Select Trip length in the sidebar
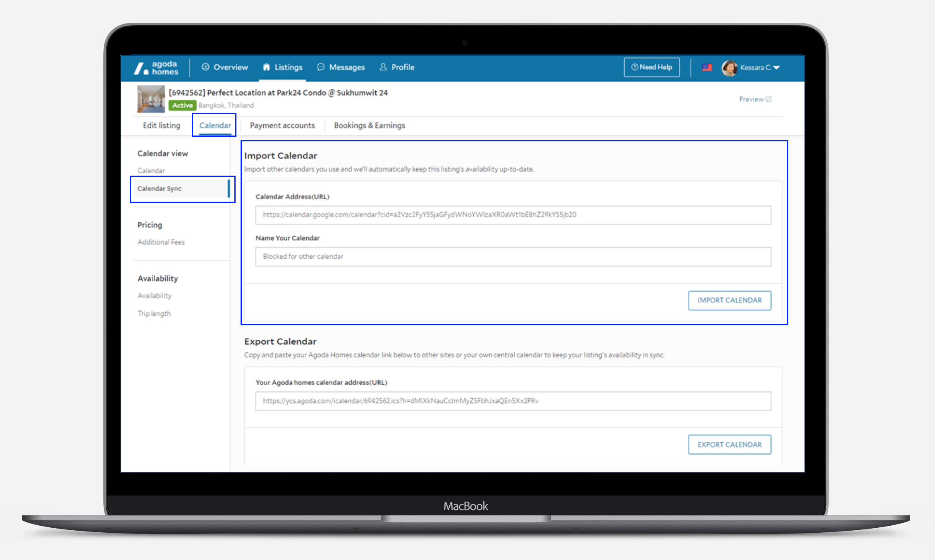Viewport: 935px width, 560px height. 154,314
